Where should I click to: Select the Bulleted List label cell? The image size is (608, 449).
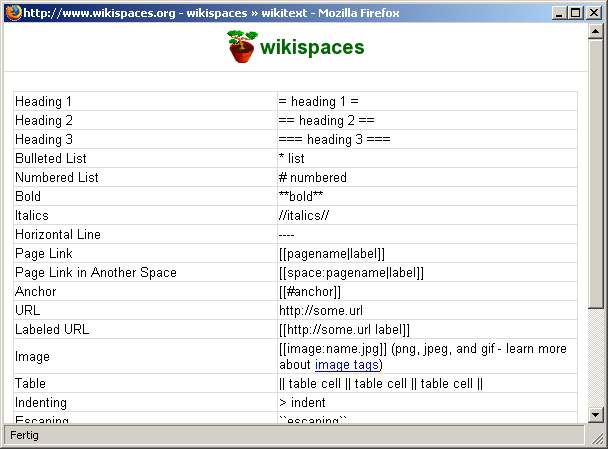point(145,159)
